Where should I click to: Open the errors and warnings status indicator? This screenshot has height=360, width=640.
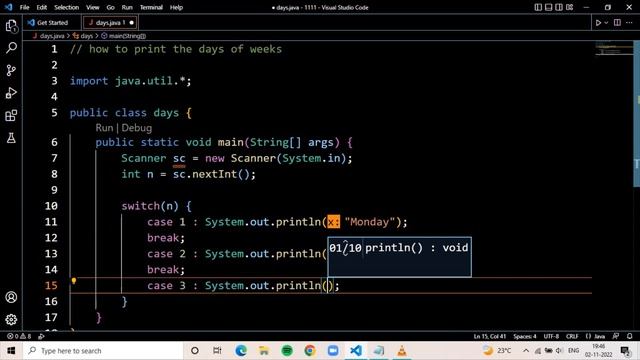[x=19, y=336]
